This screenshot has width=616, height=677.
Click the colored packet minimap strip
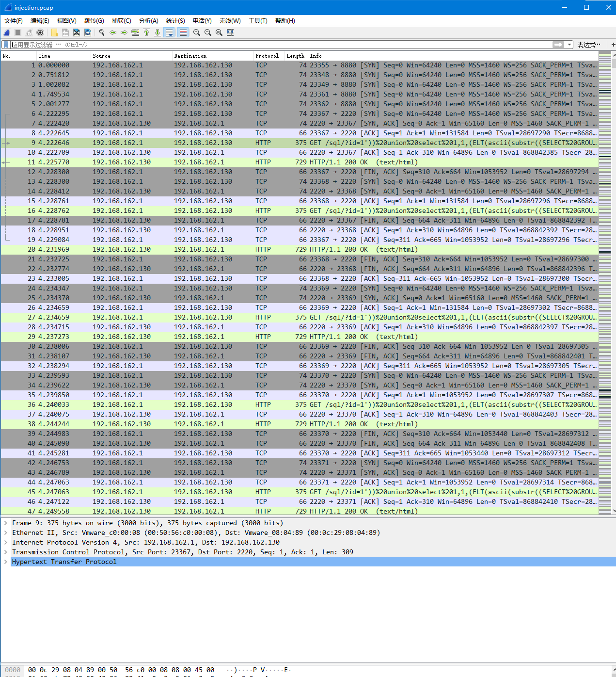click(605, 283)
